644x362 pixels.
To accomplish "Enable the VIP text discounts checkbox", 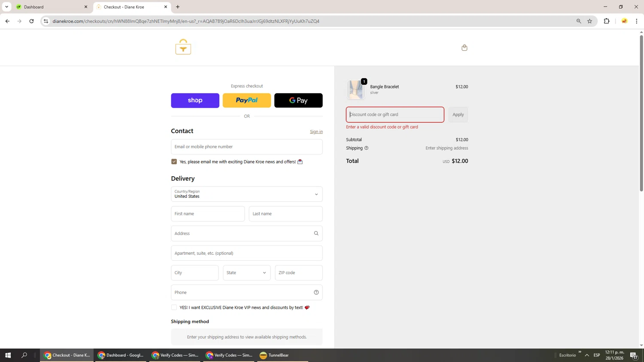I will pyautogui.click(x=174, y=308).
